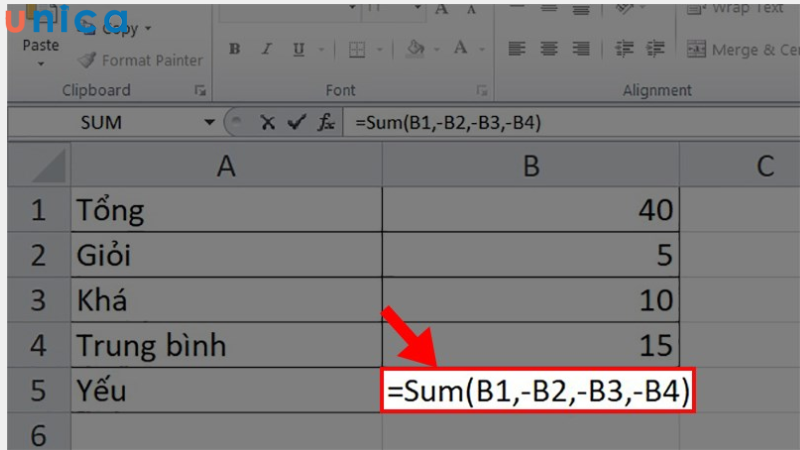The width and height of the screenshot is (800, 450).
Task: Click cell containing Giỏi
Action: [x=227, y=255]
